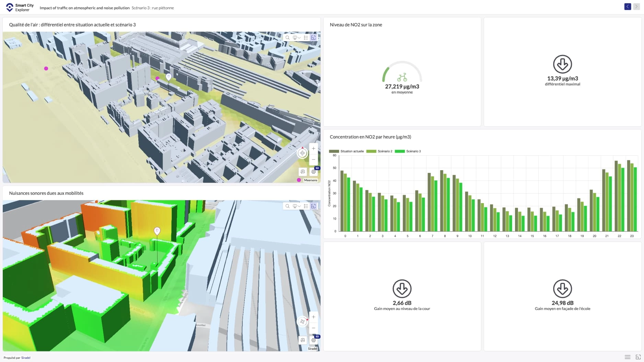Open the view mode dropdown in the air quality map
This screenshot has height=362, width=644.
[x=296, y=38]
